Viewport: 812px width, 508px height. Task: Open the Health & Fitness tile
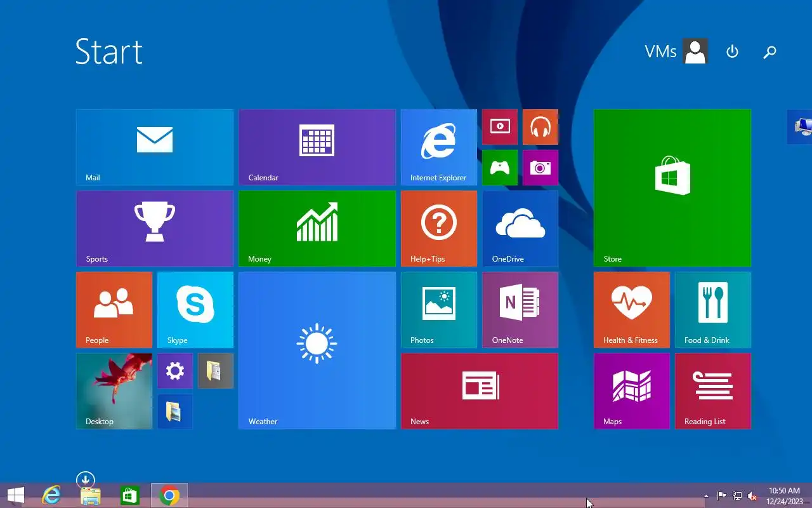coord(632,310)
